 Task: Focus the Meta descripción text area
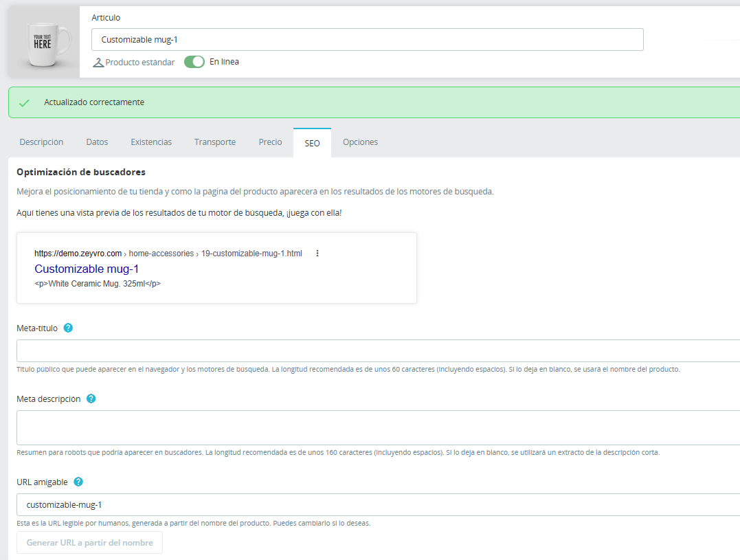378,427
